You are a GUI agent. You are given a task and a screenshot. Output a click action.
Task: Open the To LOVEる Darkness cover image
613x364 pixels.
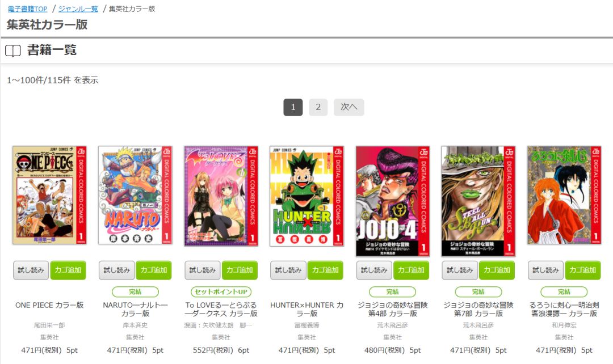221,196
